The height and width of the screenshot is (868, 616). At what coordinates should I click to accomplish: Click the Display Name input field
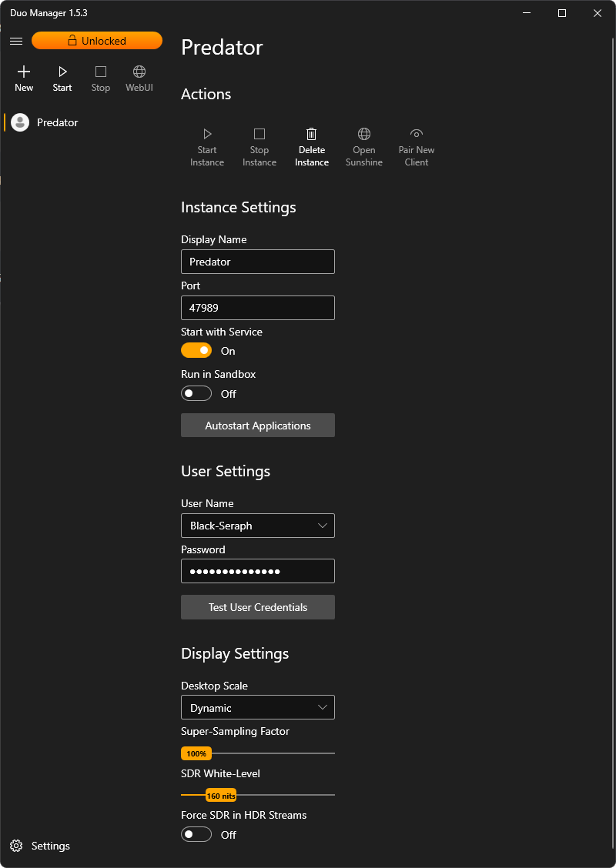258,262
